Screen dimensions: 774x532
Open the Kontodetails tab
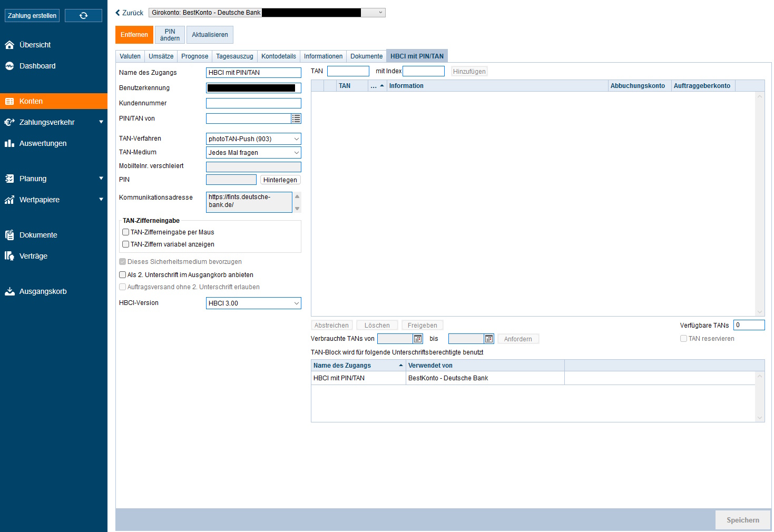[278, 56]
